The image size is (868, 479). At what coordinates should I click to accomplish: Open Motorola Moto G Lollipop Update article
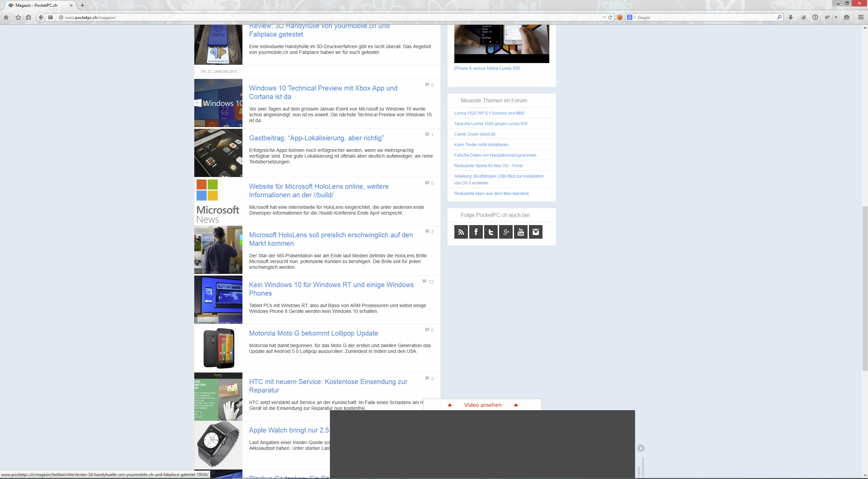313,333
